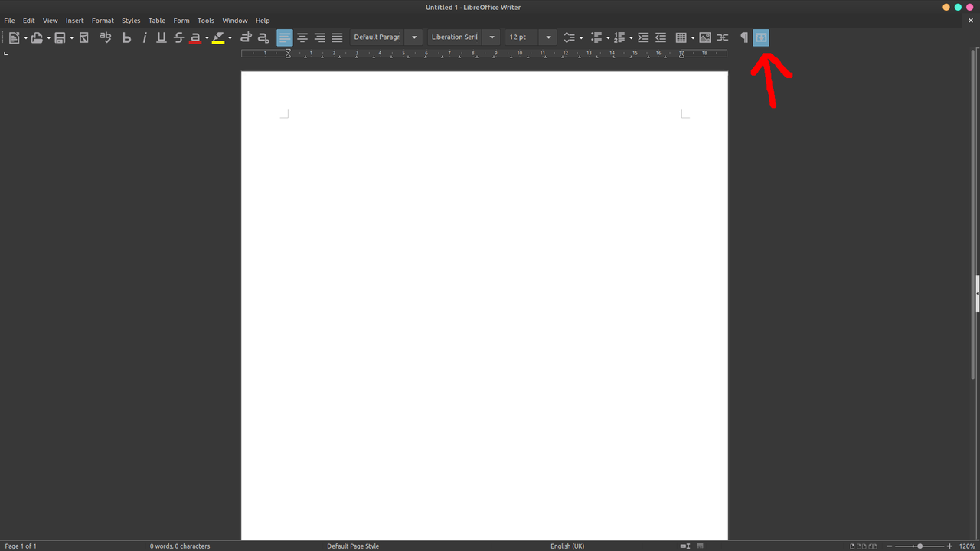Open the Tools menu
Screen dimensions: 980x551
pos(206,21)
